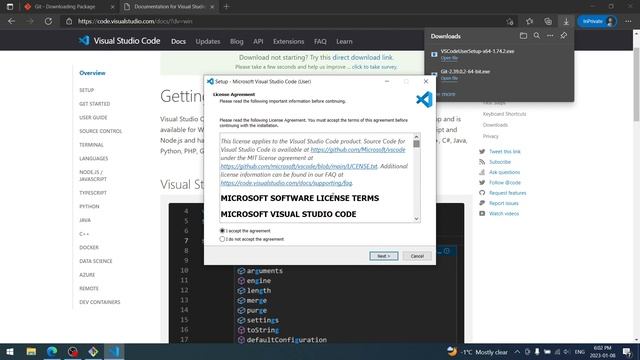This screenshot has height=360, width=640.
Task: Click license scrollbar up arrow
Action: tap(416, 137)
